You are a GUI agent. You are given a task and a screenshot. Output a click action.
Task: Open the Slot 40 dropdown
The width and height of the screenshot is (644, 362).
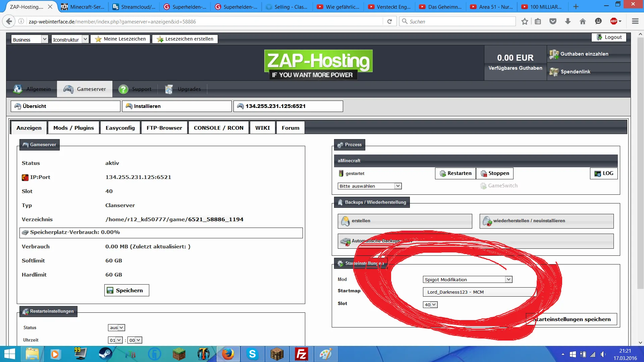(x=430, y=305)
